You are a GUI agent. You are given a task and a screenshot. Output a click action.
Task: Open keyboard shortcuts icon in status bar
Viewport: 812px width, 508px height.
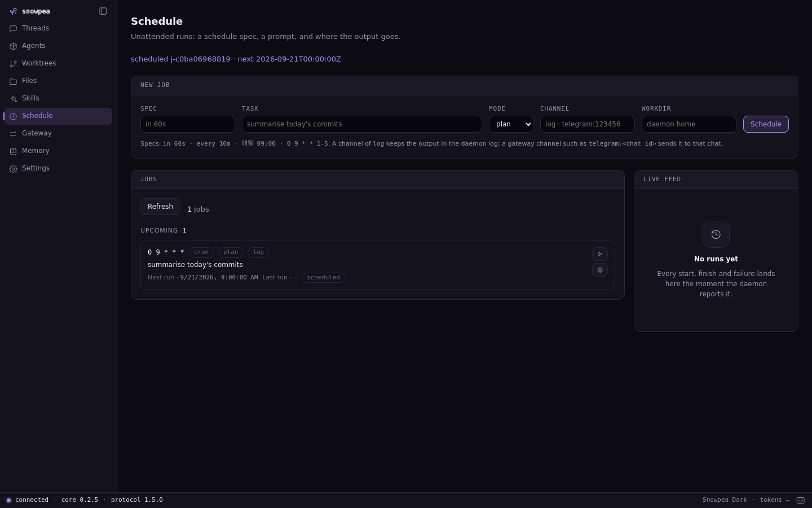(800, 500)
